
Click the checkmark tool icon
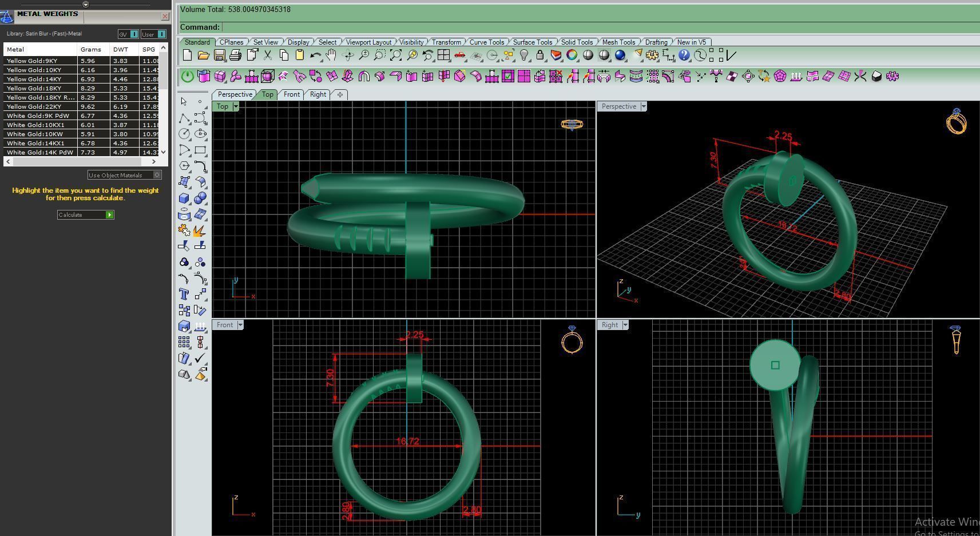coord(200,358)
